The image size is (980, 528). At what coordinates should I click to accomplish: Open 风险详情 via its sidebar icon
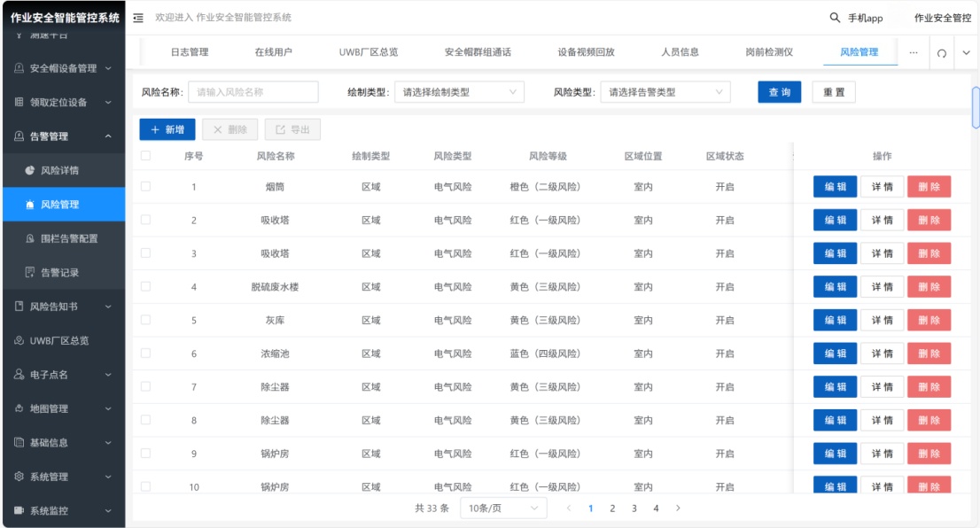[29, 170]
